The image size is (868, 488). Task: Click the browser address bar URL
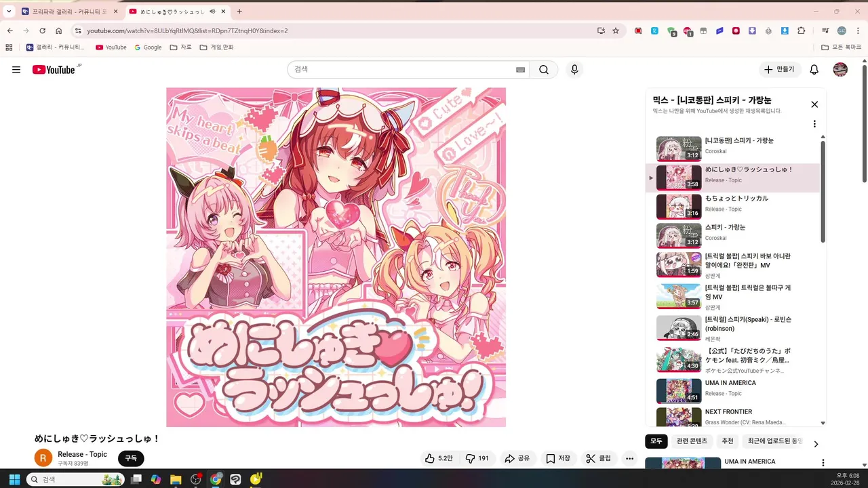187,30
